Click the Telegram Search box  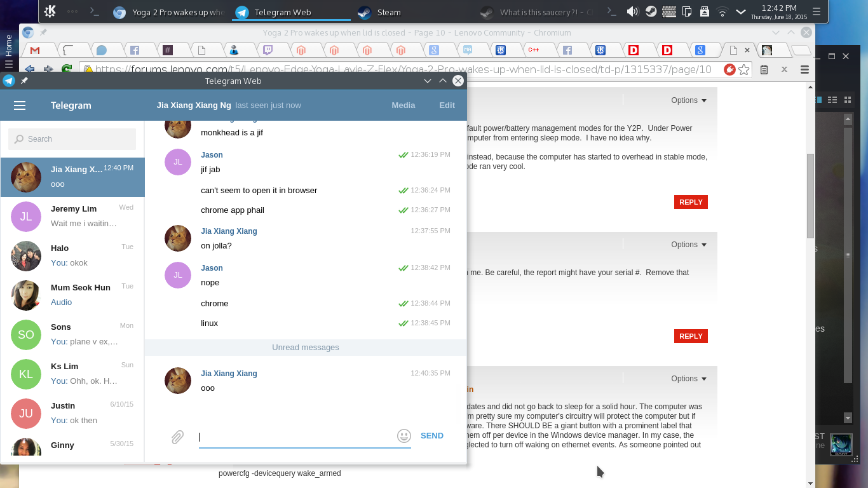[x=72, y=139]
